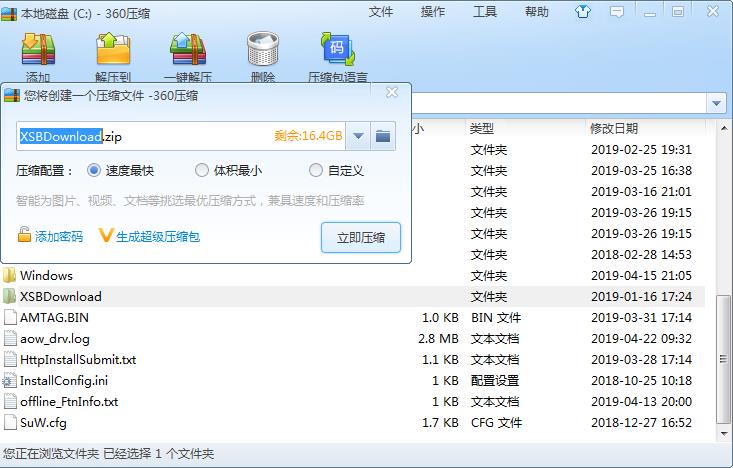Image resolution: width=733 pixels, height=468 pixels.
Task: Expand the address bar dropdown arrow
Action: tap(716, 103)
